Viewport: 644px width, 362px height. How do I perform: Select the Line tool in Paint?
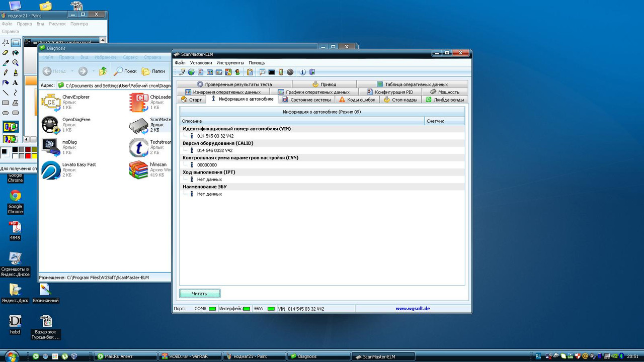[6, 93]
